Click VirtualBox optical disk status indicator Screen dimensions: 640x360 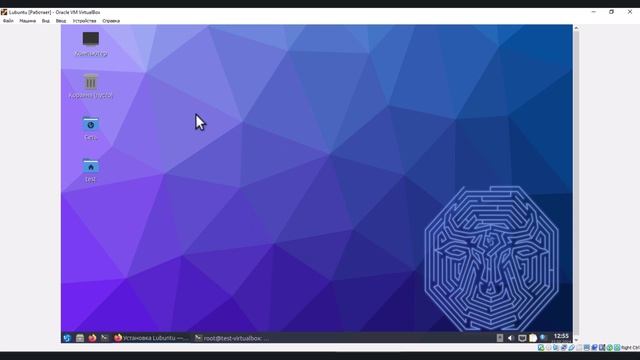[549, 348]
